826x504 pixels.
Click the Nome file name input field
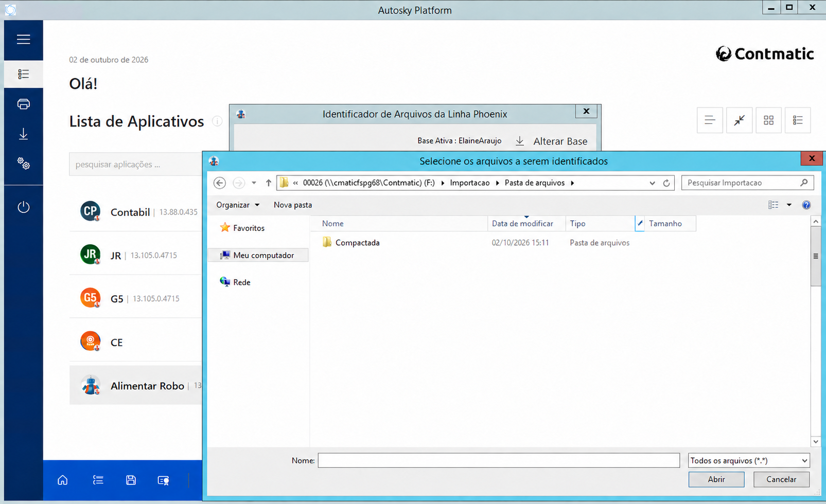499,461
